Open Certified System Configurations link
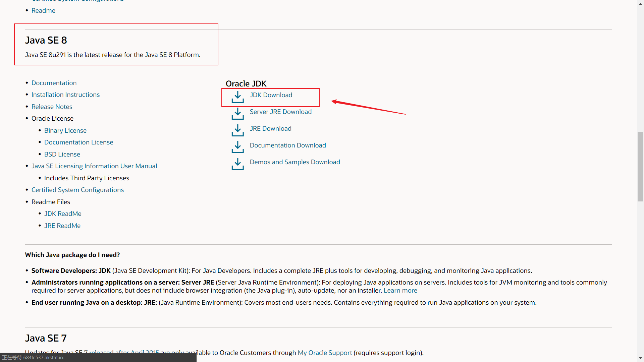Image resolution: width=644 pixels, height=362 pixels. [77, 190]
